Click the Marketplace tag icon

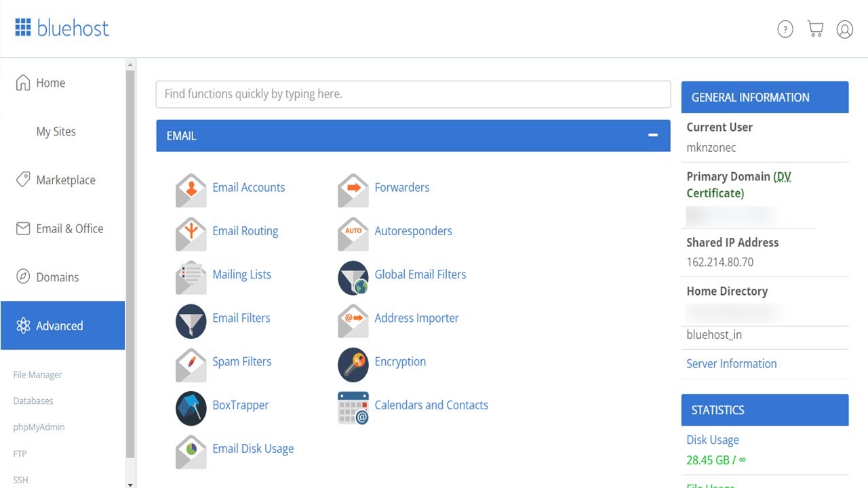(x=23, y=180)
